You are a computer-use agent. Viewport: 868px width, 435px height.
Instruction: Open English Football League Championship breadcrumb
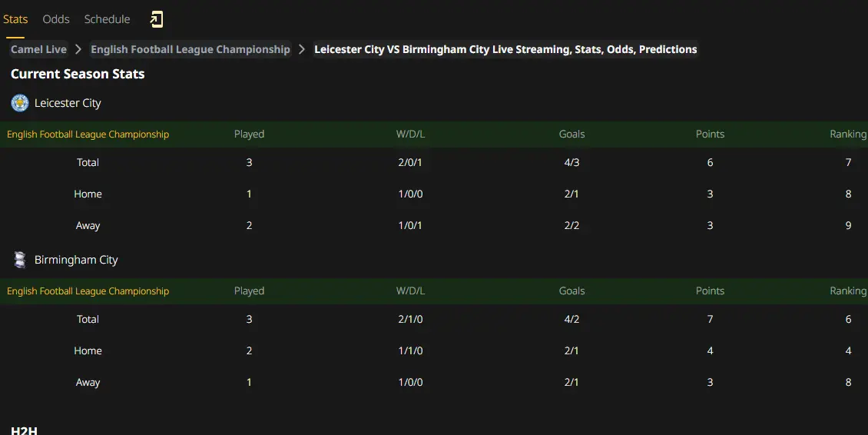[x=190, y=49]
